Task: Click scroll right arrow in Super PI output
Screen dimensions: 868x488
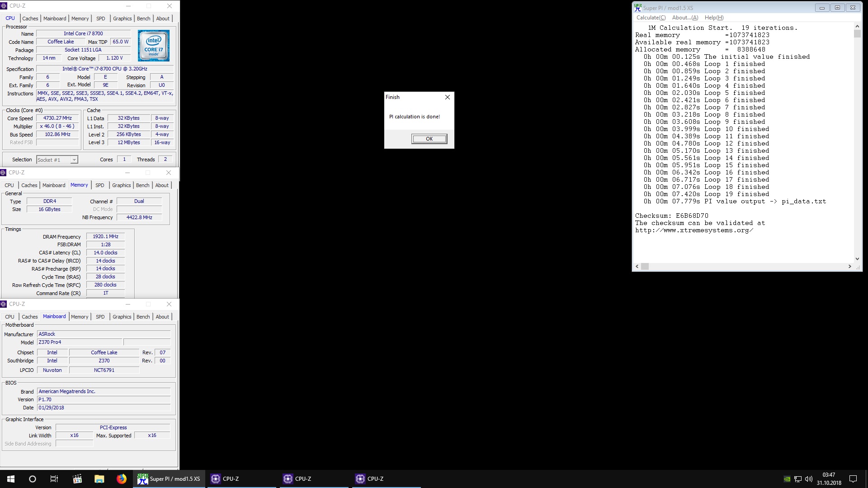Action: [x=850, y=267]
